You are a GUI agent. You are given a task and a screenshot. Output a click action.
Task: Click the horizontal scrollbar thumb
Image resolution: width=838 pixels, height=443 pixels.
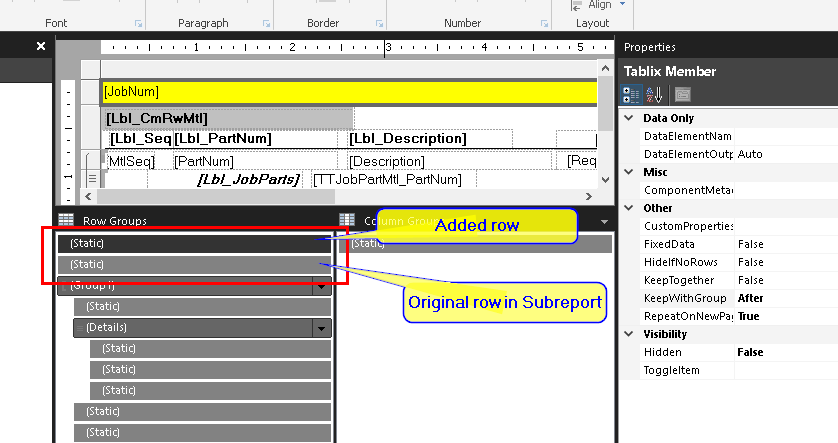[215, 197]
